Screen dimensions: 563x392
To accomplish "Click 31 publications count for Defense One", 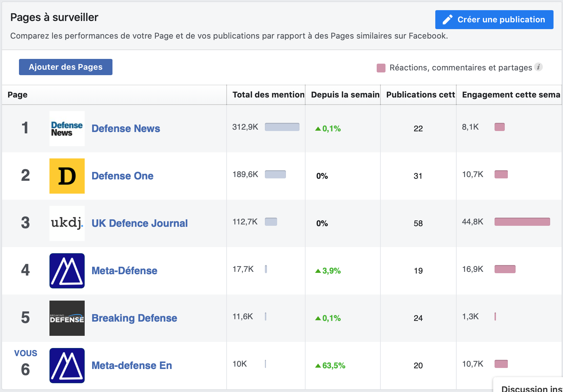I will pos(418,176).
